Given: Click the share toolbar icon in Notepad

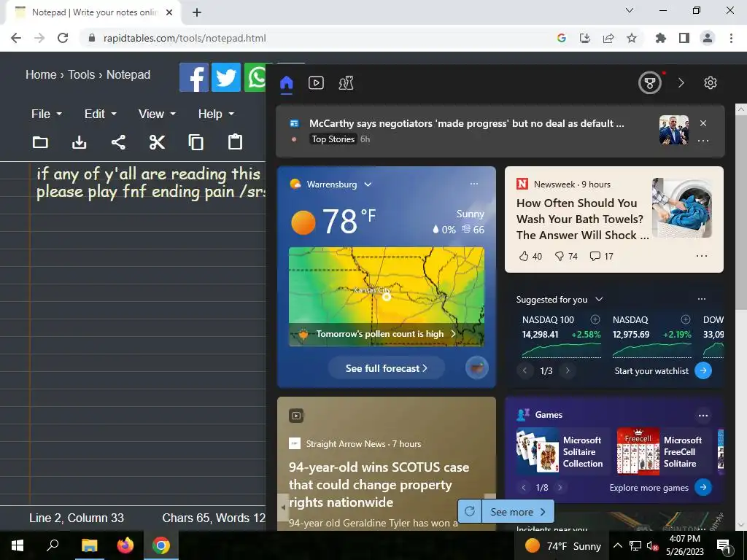Looking at the screenshot, I should point(118,142).
